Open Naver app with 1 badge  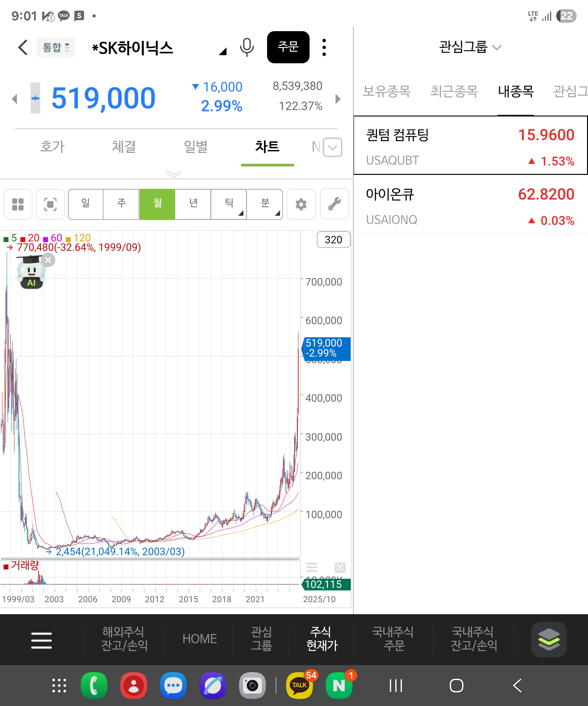click(339, 685)
